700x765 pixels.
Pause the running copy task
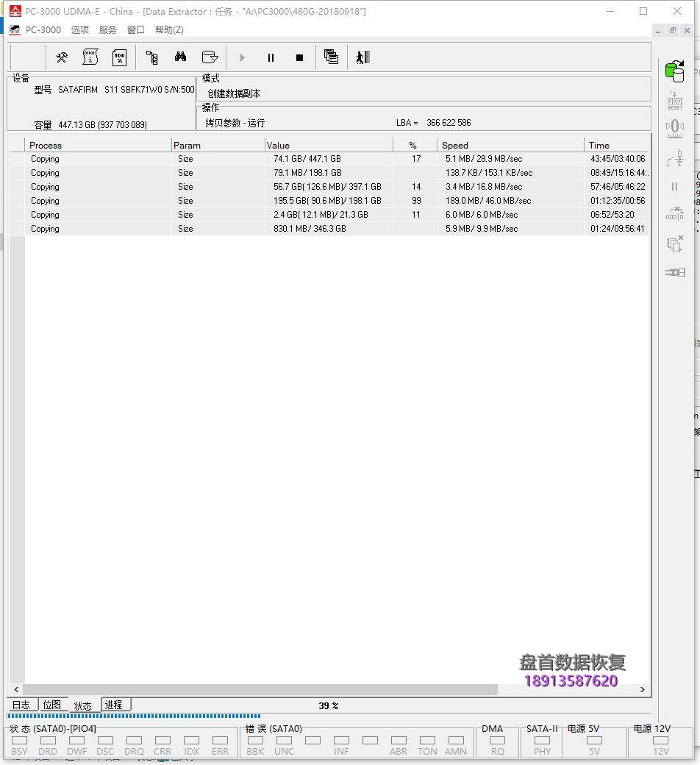[x=271, y=57]
